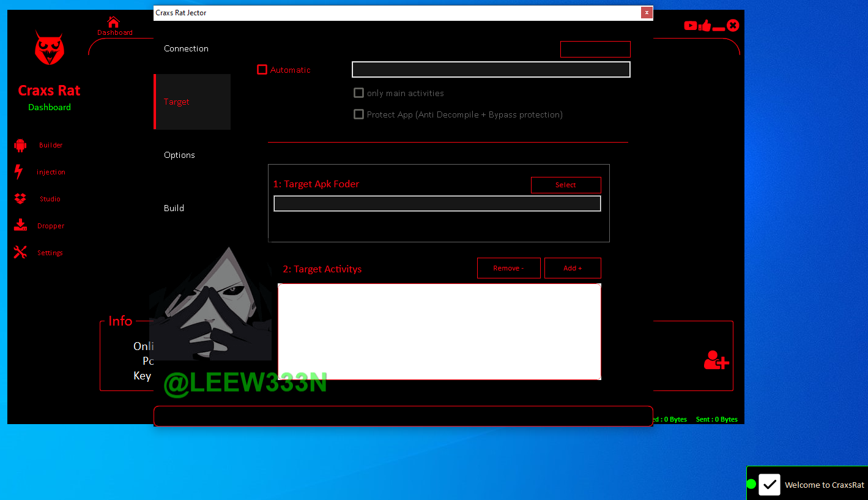This screenshot has height=500, width=868.
Task: Toggle the Protect App checkbox
Action: 359,114
